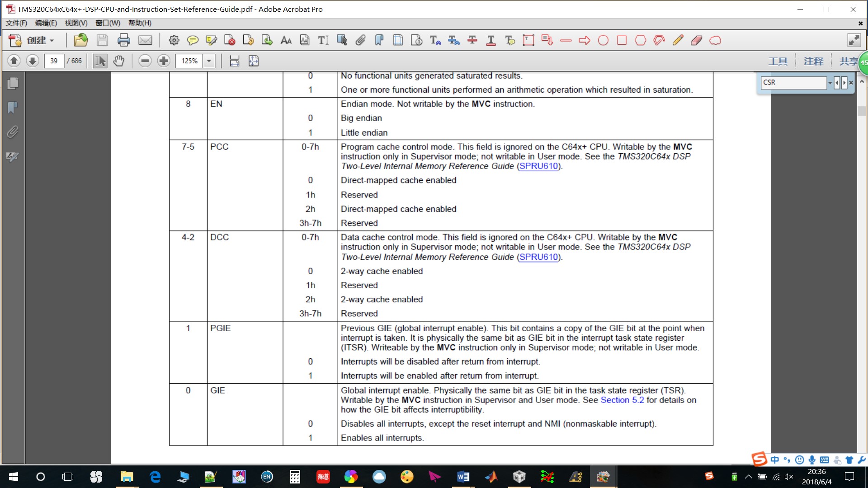The image size is (868, 488).
Task: Print the PDF document
Action: tap(123, 41)
